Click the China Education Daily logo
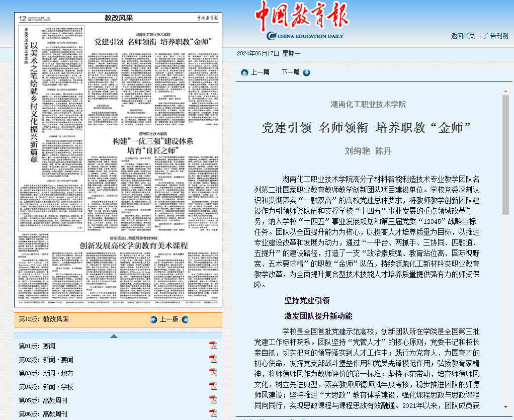This screenshot has height=420, width=514. pos(302,21)
